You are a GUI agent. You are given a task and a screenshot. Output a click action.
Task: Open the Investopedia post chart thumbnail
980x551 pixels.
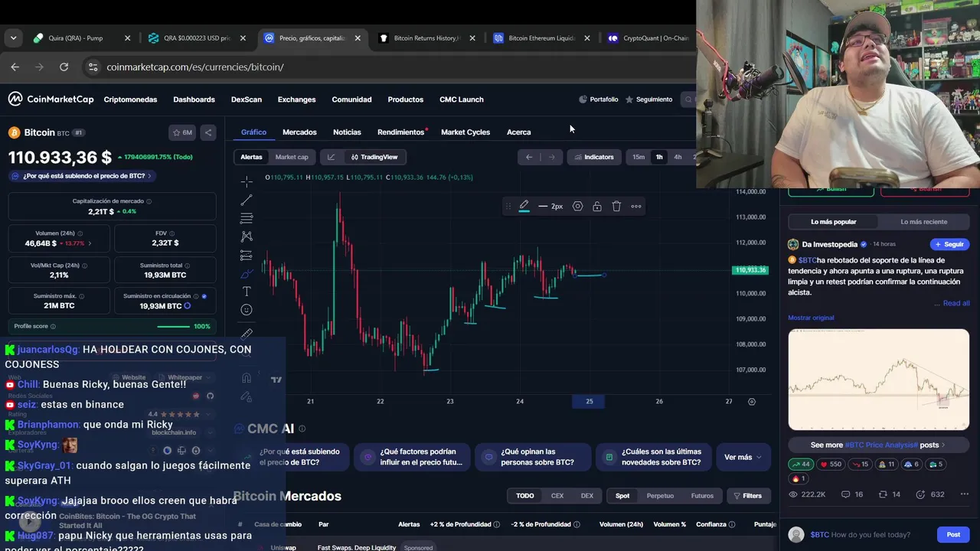tap(879, 380)
